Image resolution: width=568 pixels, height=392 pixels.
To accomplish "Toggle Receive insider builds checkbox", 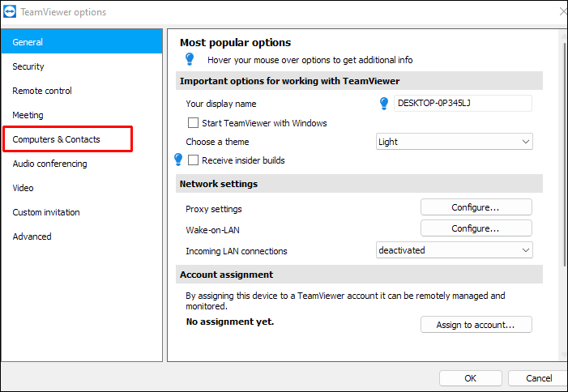I will point(193,160).
